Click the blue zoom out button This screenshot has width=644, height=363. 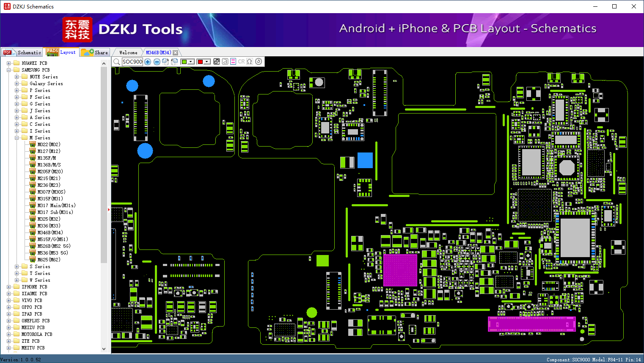click(x=157, y=62)
